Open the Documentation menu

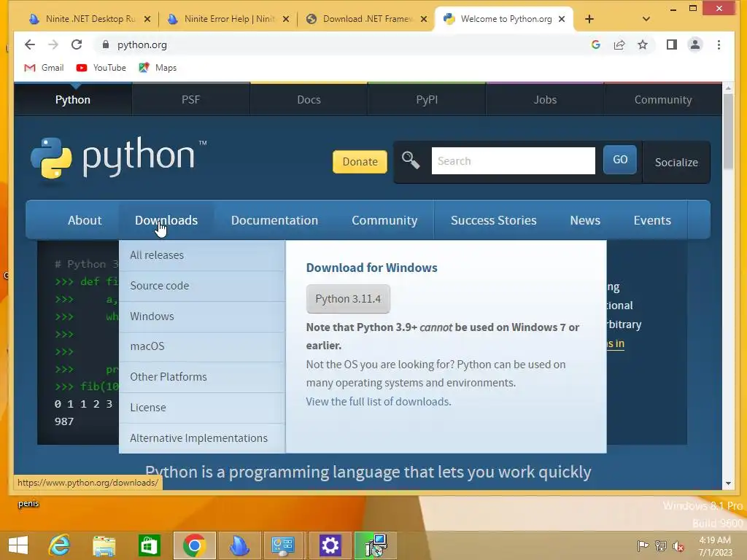point(274,220)
